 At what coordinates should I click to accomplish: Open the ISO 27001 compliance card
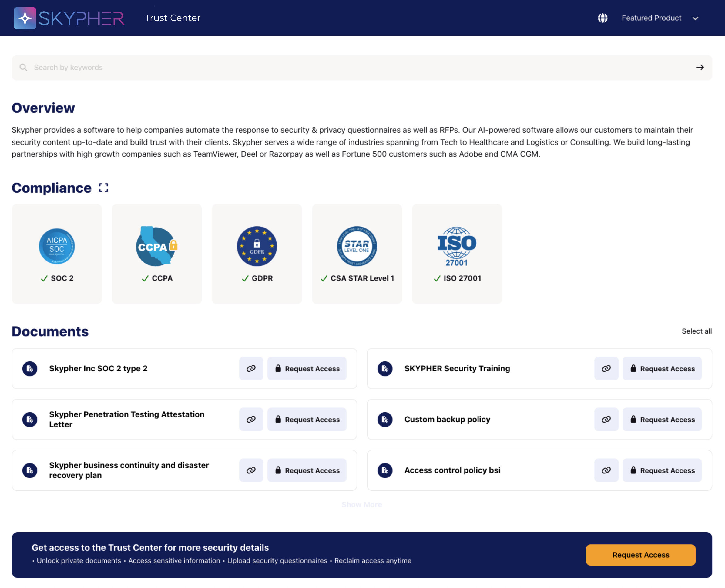pos(457,254)
